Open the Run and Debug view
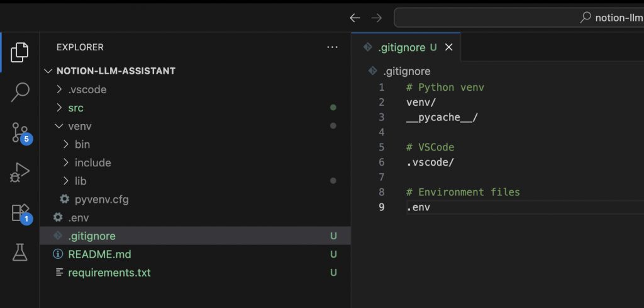 (x=20, y=172)
